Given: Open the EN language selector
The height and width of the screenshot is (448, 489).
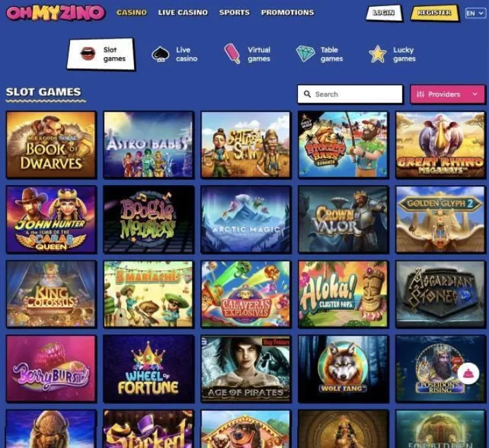Looking at the screenshot, I should tap(475, 13).
